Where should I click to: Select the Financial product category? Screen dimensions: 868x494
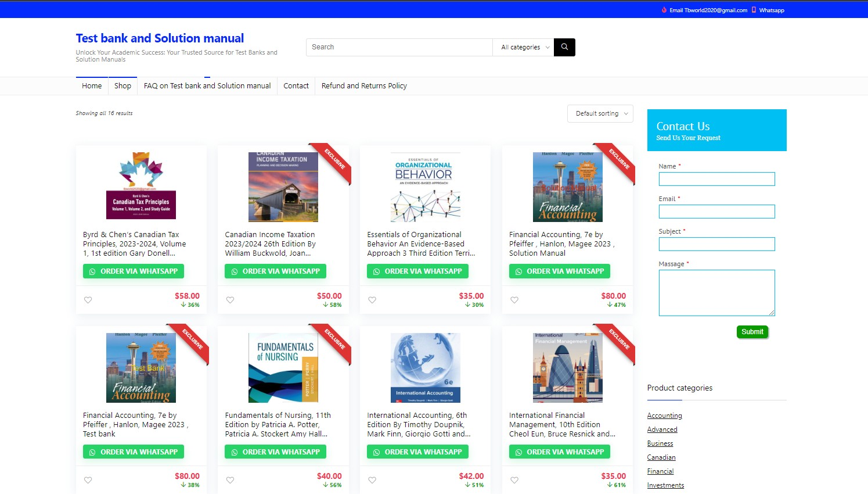661,471
